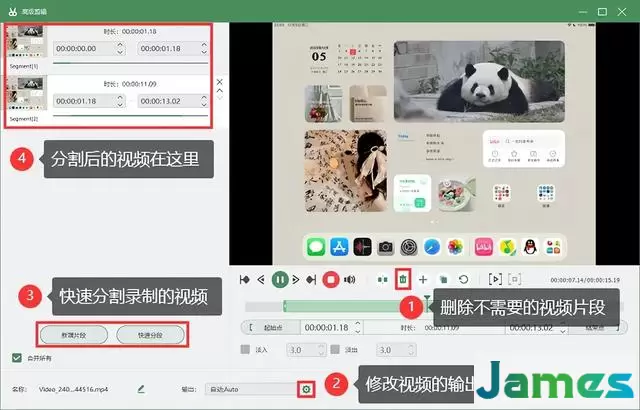The height and width of the screenshot is (410, 640).
Task: Remove Segment[2] using the X icon
Action: 220,82
